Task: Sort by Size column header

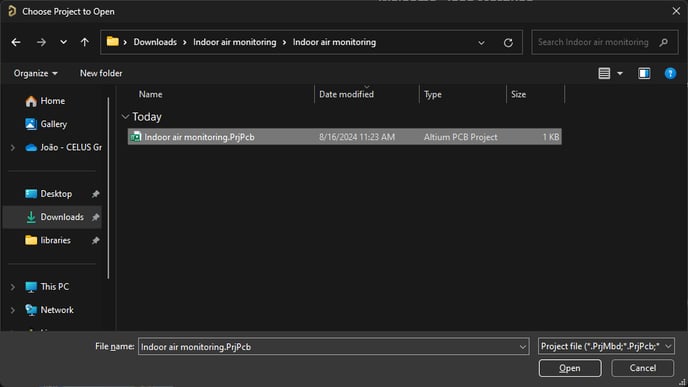Action: (x=518, y=94)
